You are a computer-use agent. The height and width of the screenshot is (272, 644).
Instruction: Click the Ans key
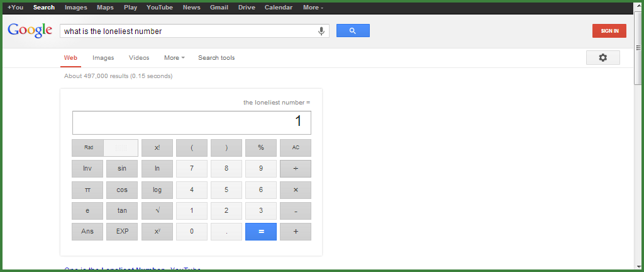tap(87, 231)
